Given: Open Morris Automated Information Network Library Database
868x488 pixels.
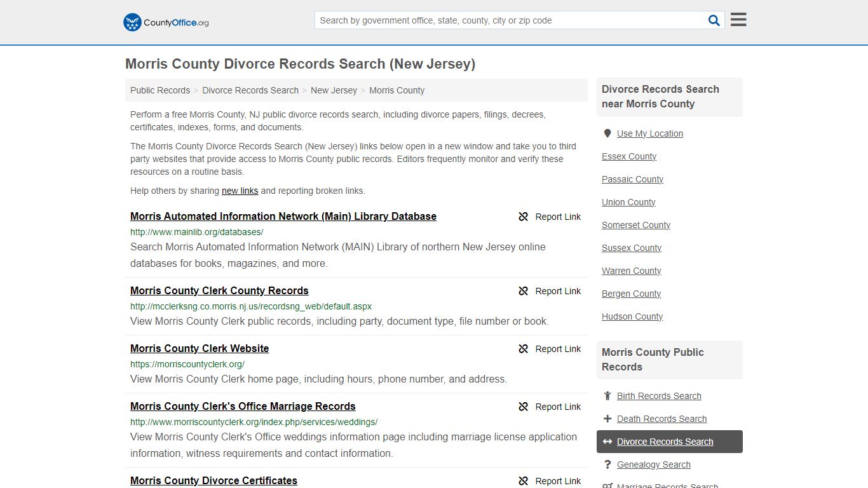Looking at the screenshot, I should tap(283, 216).
